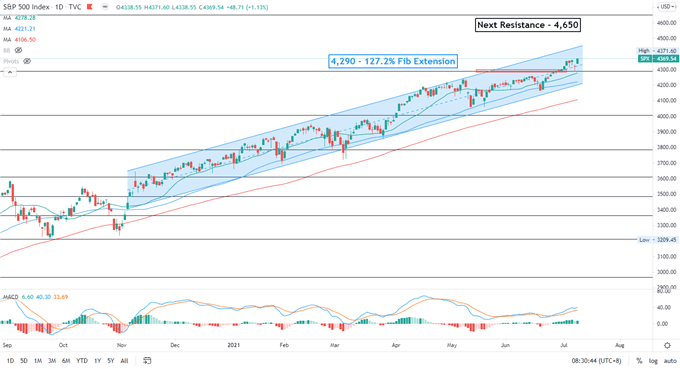
Task: Toggle auto scale mode
Action: [669, 361]
